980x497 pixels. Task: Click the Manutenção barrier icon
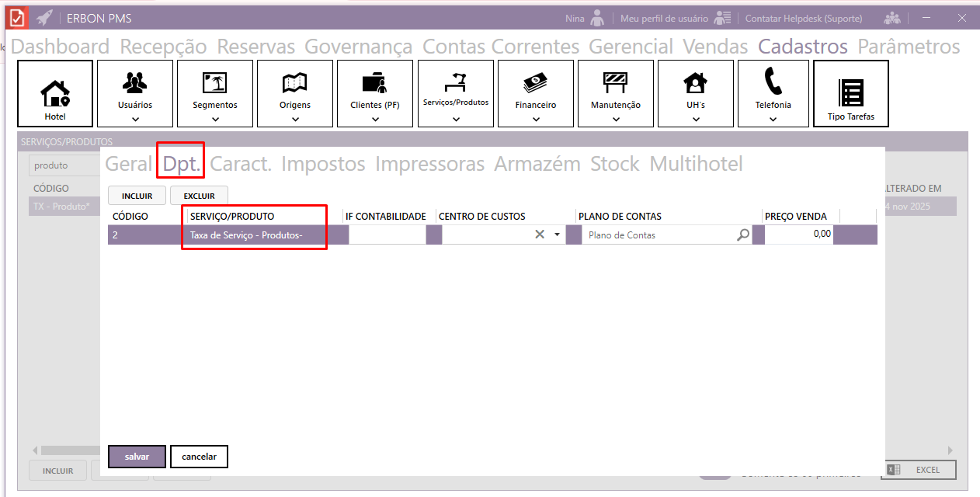[x=615, y=82]
